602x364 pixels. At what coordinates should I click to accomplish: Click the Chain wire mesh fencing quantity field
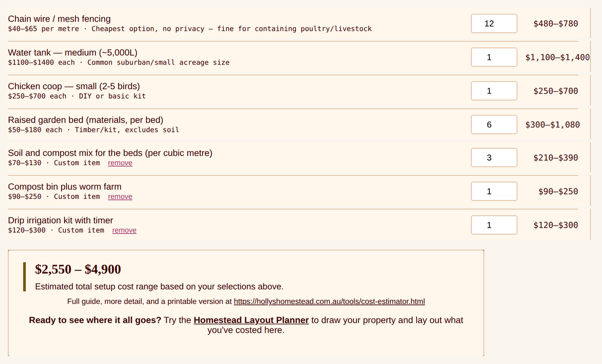(x=494, y=23)
